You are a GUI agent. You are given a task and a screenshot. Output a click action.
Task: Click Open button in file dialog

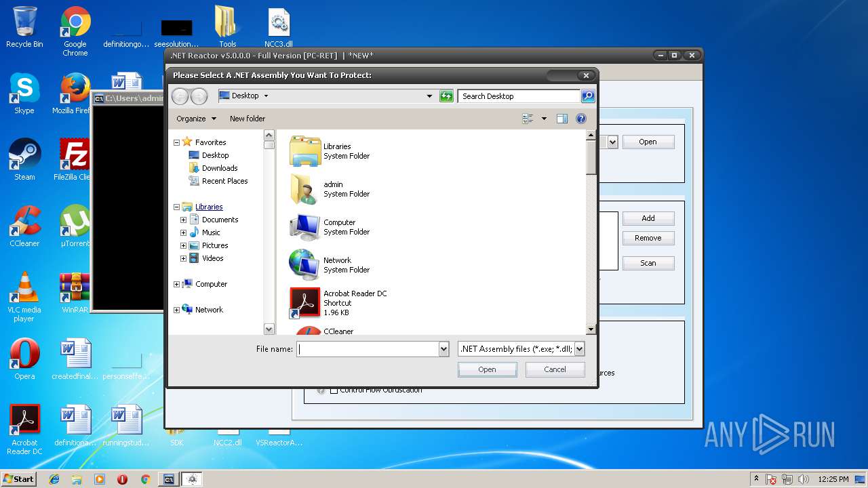tap(487, 369)
